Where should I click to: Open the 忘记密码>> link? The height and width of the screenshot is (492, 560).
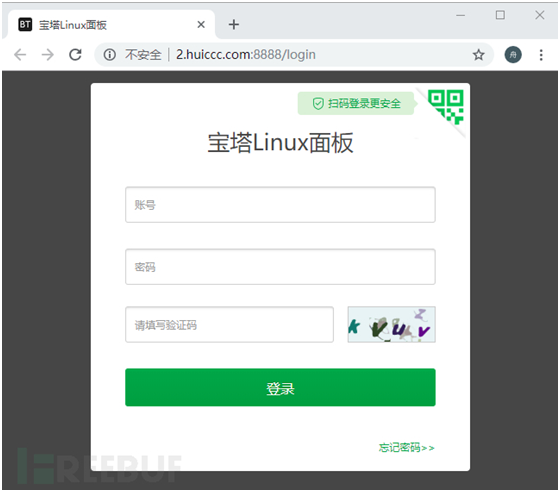tap(406, 447)
